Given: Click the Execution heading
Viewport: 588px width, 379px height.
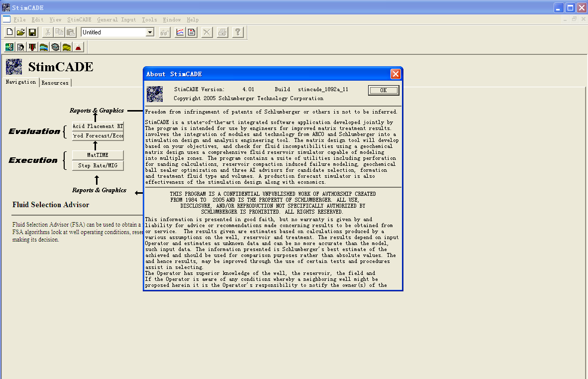Looking at the screenshot, I should (33, 160).
